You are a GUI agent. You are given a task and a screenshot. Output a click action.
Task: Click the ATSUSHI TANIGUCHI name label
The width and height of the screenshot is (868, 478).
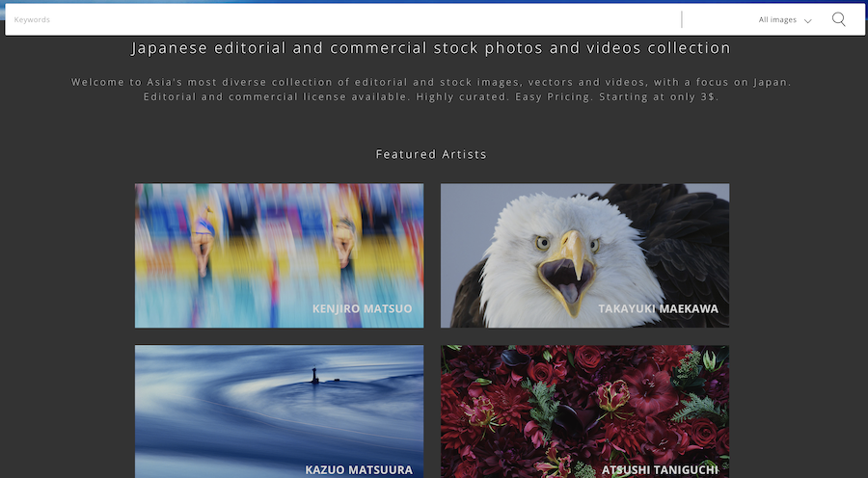pos(660,469)
